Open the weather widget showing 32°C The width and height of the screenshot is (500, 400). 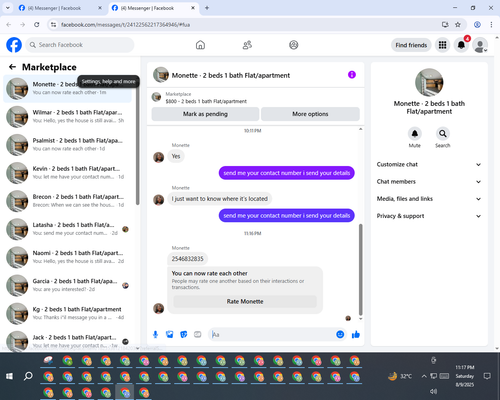(400, 376)
